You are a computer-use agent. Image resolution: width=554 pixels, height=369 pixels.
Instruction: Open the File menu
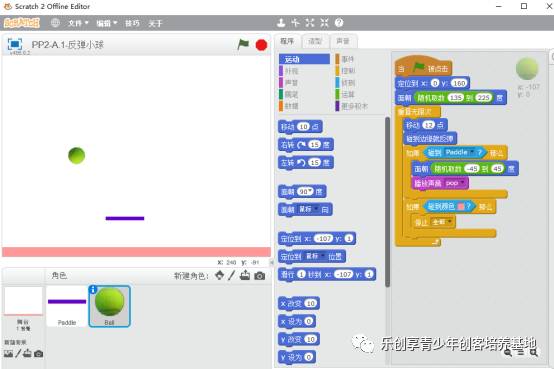point(78,23)
